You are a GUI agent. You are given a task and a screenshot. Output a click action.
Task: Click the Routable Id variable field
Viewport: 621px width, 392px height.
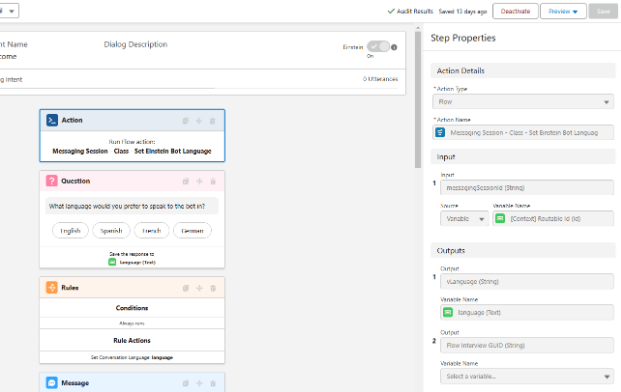[x=553, y=219]
